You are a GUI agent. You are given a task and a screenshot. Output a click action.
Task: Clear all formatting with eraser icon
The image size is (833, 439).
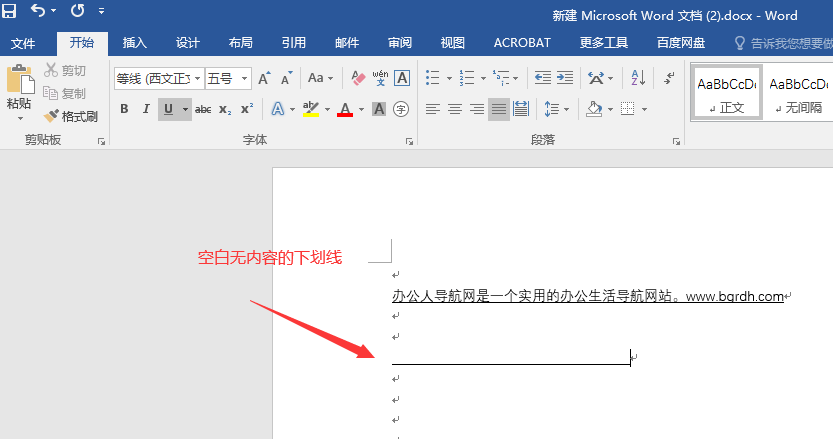(358, 79)
